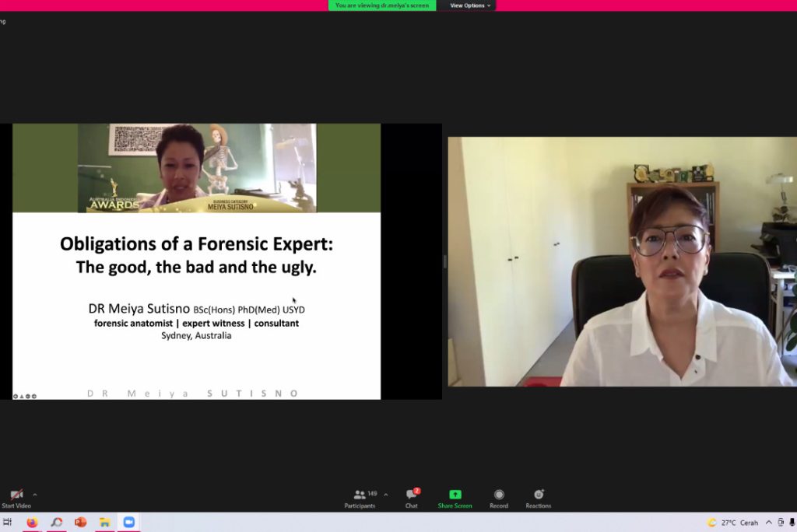
Task: Open the Reactions menu
Action: click(538, 498)
